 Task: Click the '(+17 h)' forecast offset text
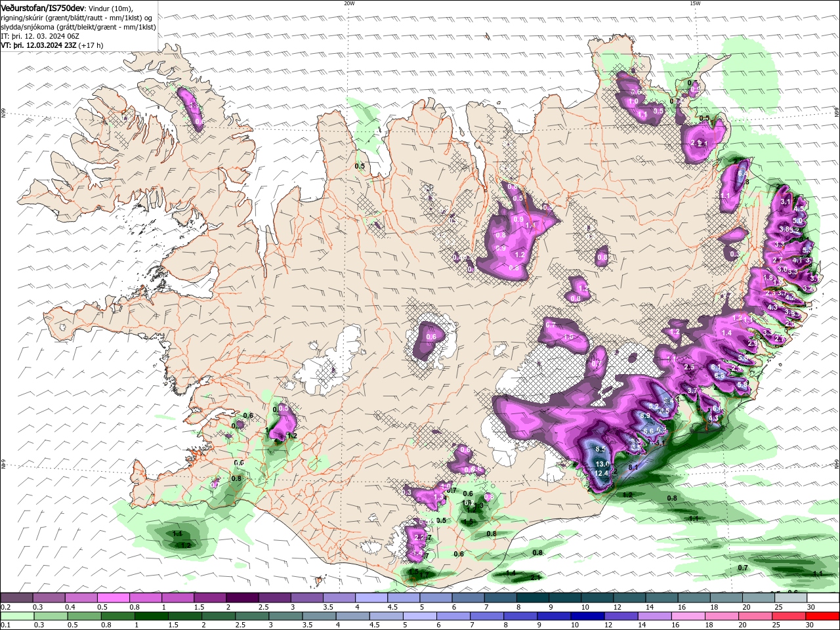pyautogui.click(x=92, y=45)
